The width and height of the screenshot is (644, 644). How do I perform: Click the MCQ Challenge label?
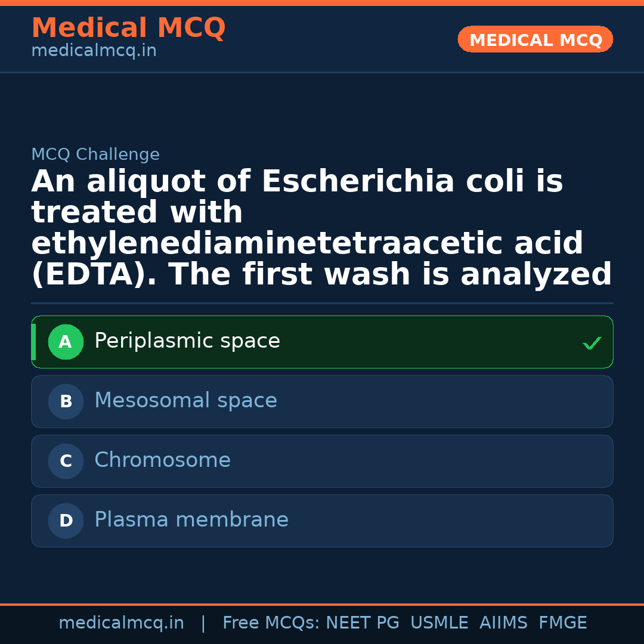pos(95,155)
